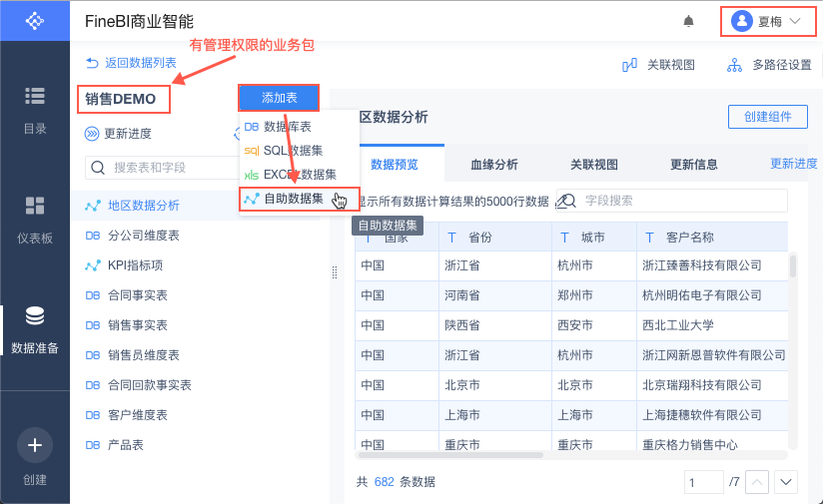Click the user avatar icon for 夏梅
Viewport: 823px width, 504px height.
pos(742,22)
